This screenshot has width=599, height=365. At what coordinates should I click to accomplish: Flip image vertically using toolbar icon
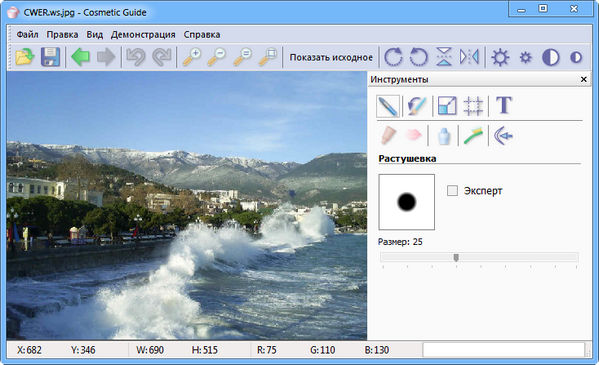click(444, 57)
